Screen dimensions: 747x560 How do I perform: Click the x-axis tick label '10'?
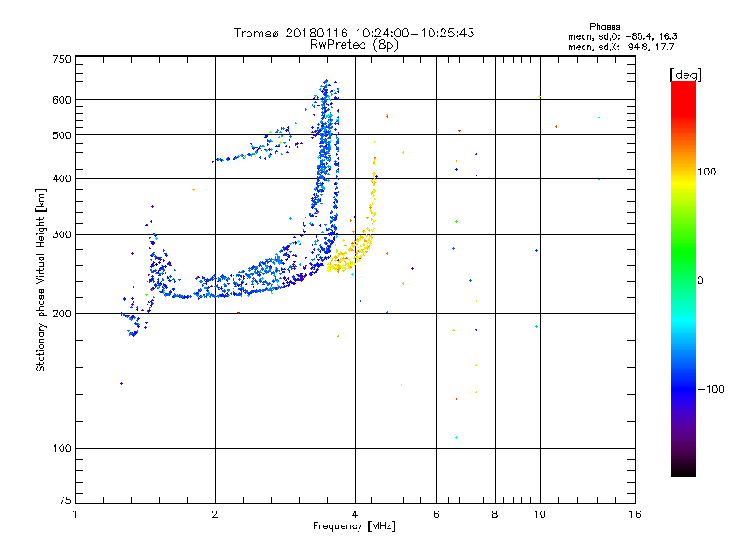pyautogui.click(x=540, y=514)
